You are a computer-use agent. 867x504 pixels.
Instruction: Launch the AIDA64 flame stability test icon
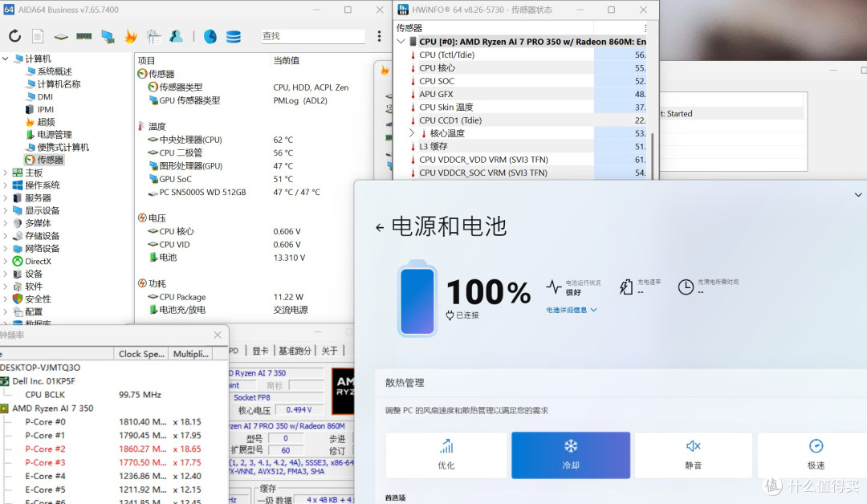click(131, 36)
